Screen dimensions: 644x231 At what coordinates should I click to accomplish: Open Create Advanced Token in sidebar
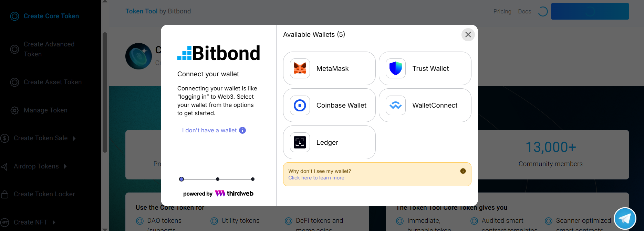point(49,49)
